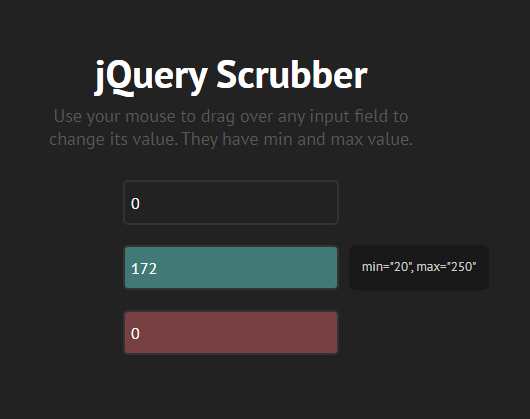Image resolution: width=530 pixels, height=419 pixels.
Task: Click the center of the teal scrubber
Action: [231, 268]
